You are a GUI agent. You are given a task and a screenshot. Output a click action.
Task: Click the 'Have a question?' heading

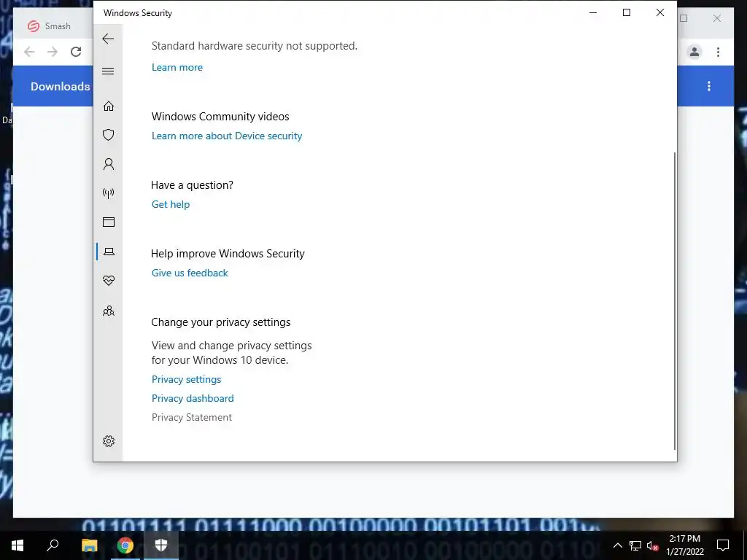click(192, 185)
